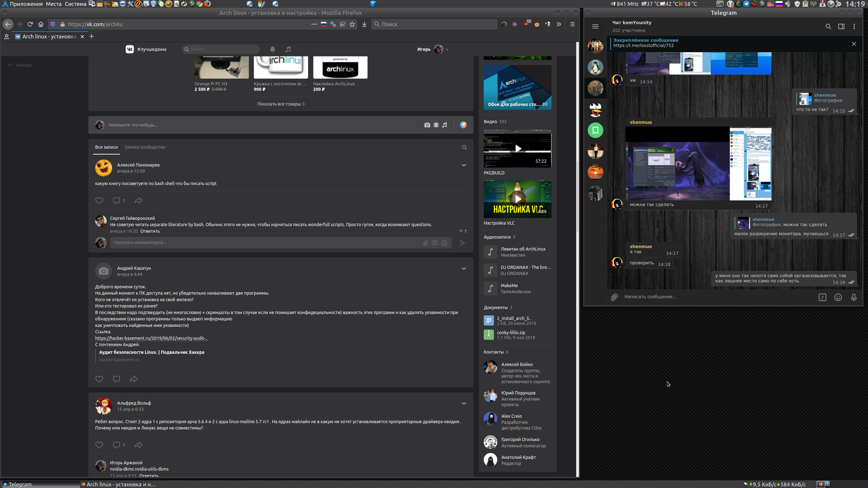Expand options for Алексей Пономарев's post
The width and height of the screenshot is (868, 488).
[464, 165]
